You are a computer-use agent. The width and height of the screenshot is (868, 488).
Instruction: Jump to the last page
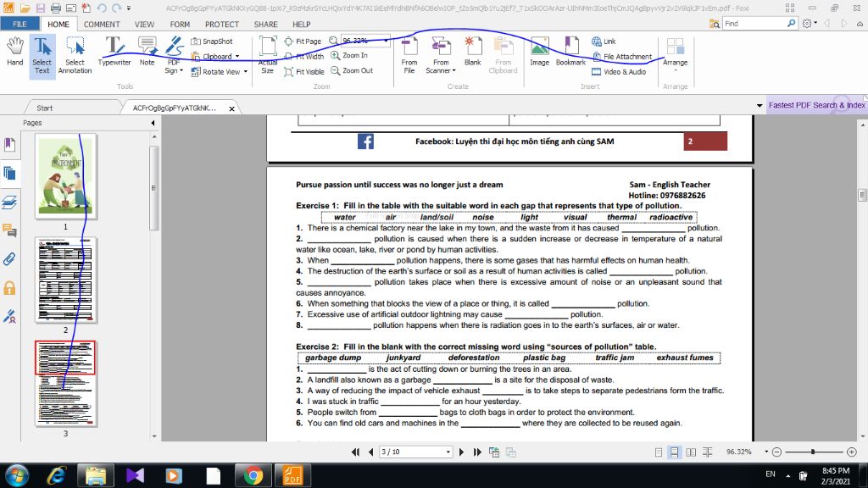pyautogui.click(x=477, y=452)
